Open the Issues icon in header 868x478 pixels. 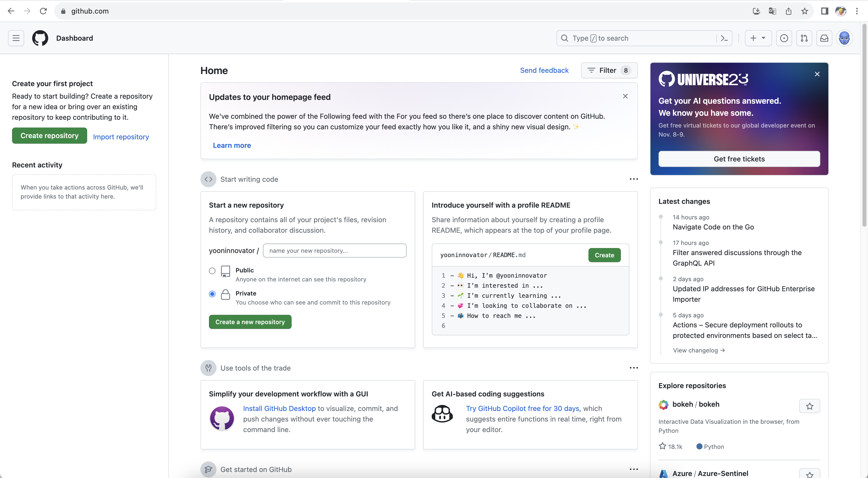click(x=784, y=38)
